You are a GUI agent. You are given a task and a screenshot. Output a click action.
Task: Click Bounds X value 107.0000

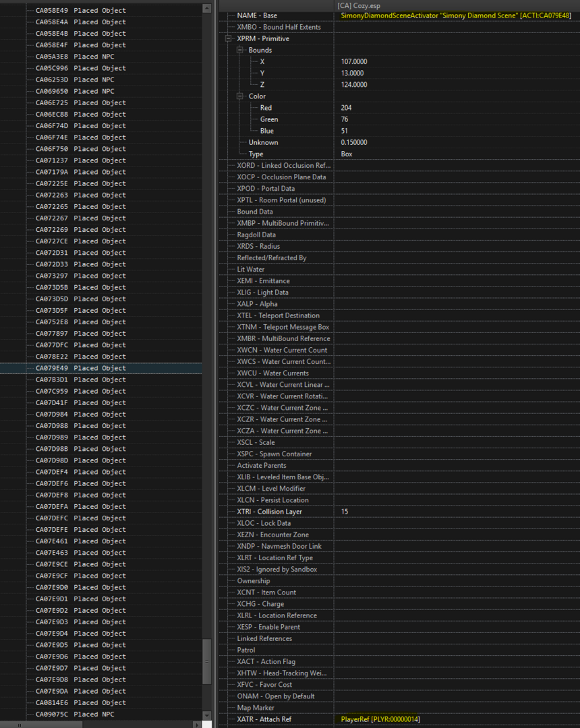[354, 62]
